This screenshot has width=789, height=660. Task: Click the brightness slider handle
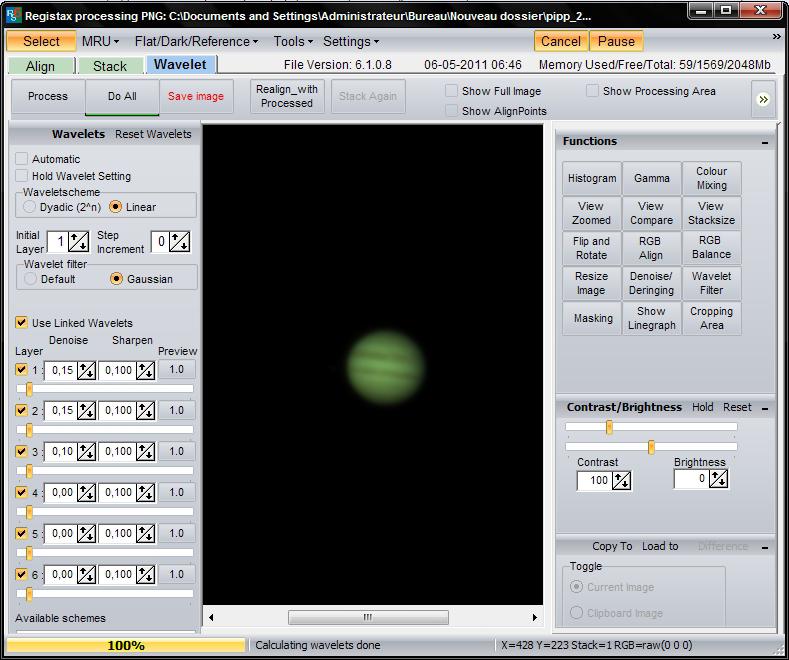click(651, 447)
